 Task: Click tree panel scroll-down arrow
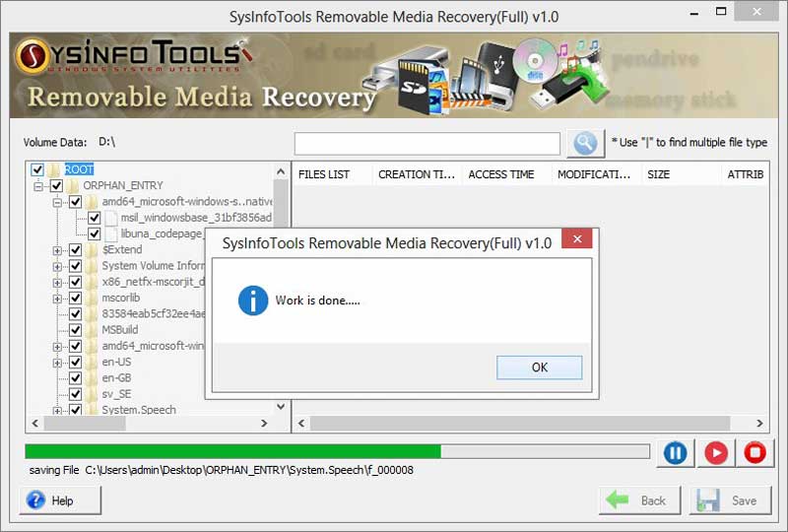point(281,406)
